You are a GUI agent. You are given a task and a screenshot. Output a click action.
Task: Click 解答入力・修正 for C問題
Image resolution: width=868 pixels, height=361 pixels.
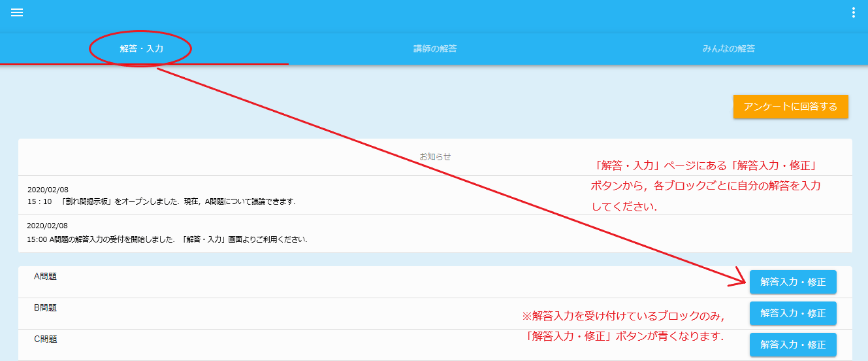click(x=793, y=345)
